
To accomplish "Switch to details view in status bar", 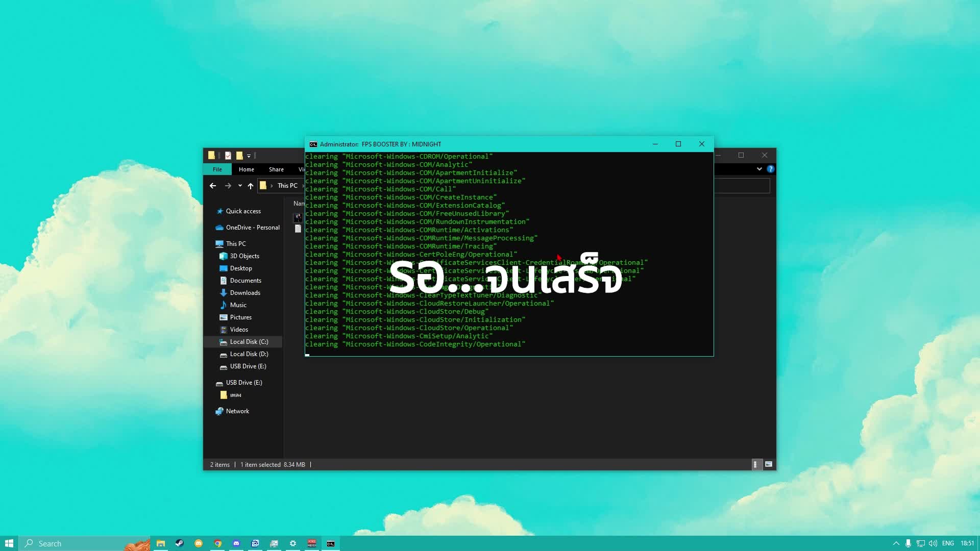I will pos(755,464).
